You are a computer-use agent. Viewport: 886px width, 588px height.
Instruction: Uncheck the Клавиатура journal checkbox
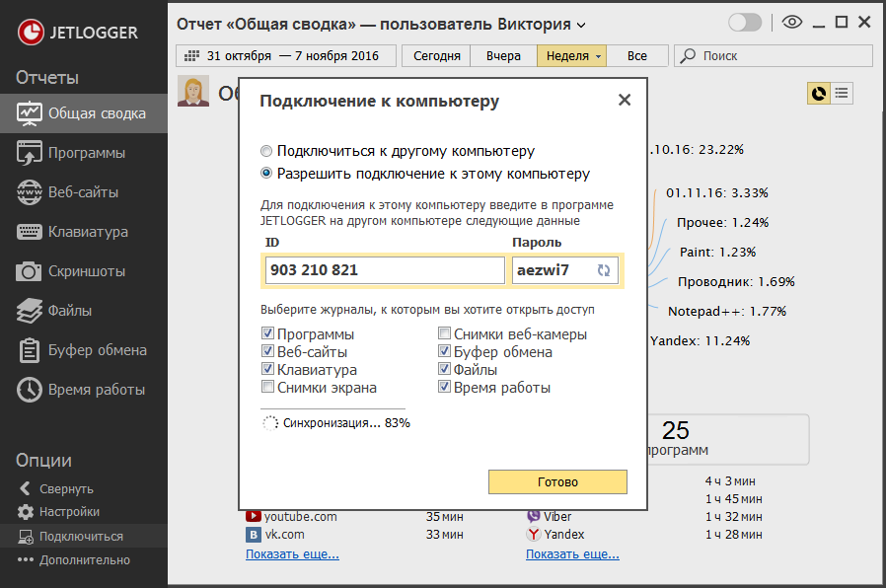[x=267, y=369]
